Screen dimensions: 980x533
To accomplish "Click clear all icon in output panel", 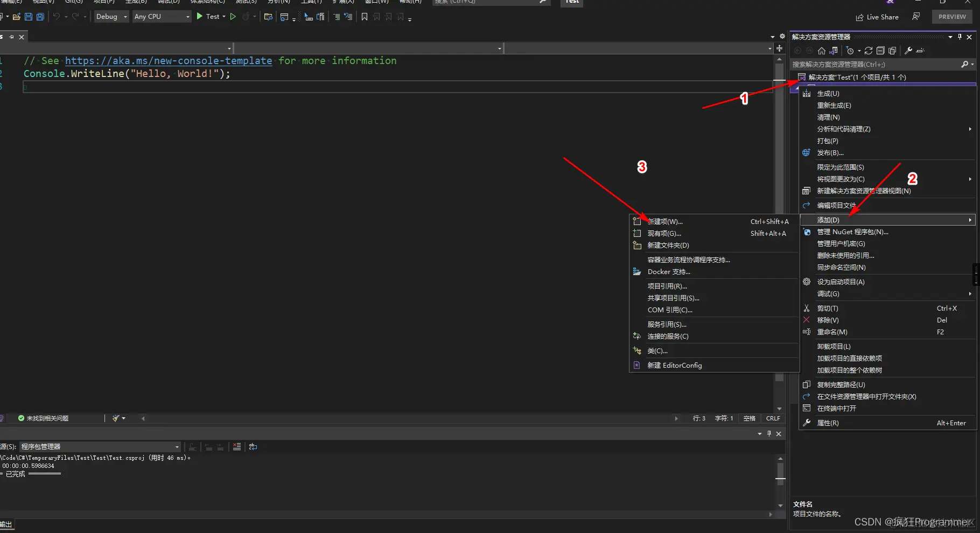I will click(x=237, y=447).
